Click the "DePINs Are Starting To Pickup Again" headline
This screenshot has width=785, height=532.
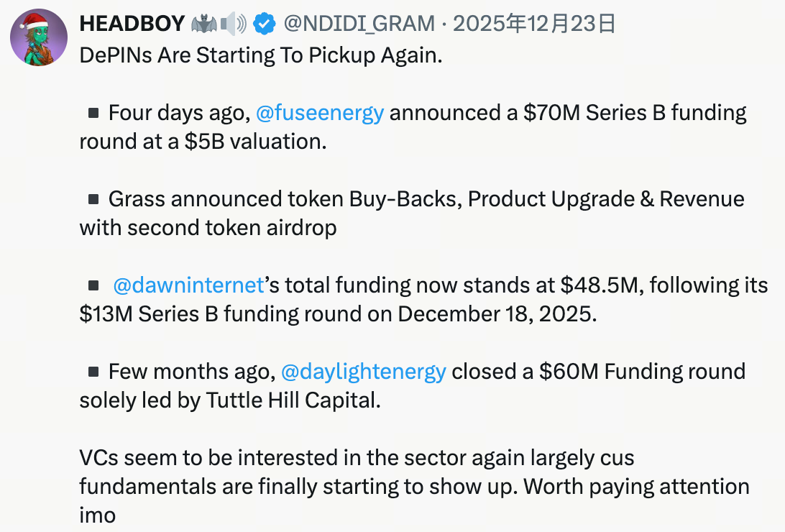tap(260, 55)
